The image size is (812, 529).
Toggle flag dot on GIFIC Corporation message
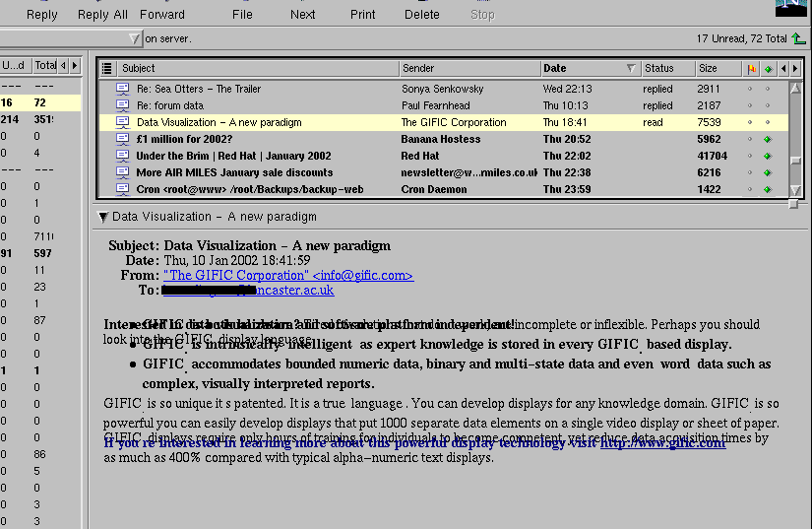[750, 122]
